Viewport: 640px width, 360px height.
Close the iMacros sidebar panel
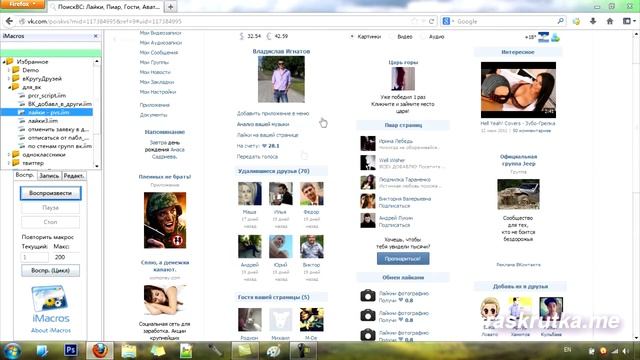(96, 36)
